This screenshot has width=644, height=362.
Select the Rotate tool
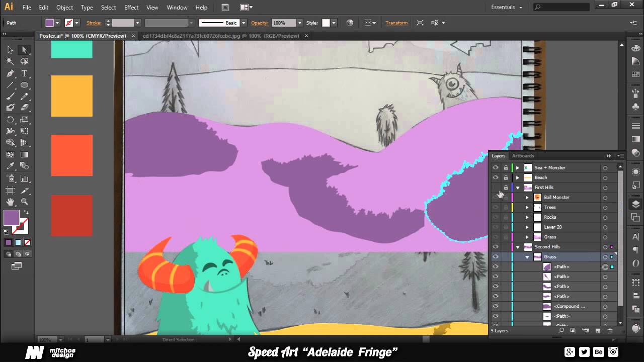[x=10, y=120]
